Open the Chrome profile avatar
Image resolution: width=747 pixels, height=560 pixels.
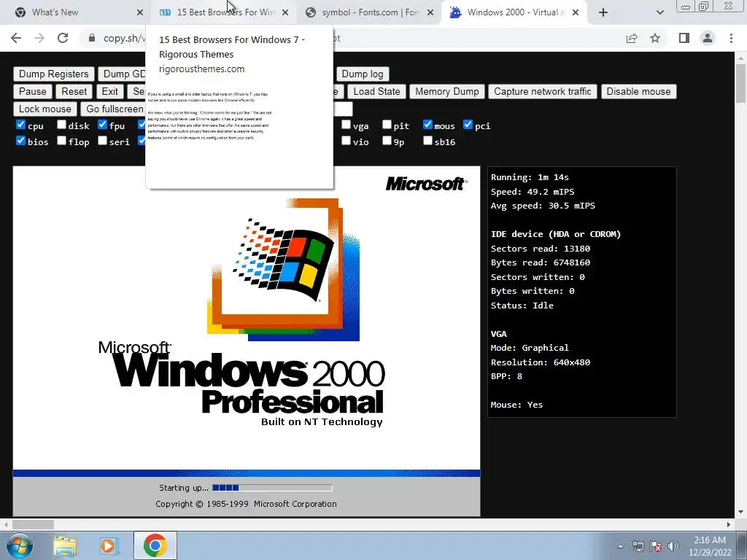coord(708,38)
